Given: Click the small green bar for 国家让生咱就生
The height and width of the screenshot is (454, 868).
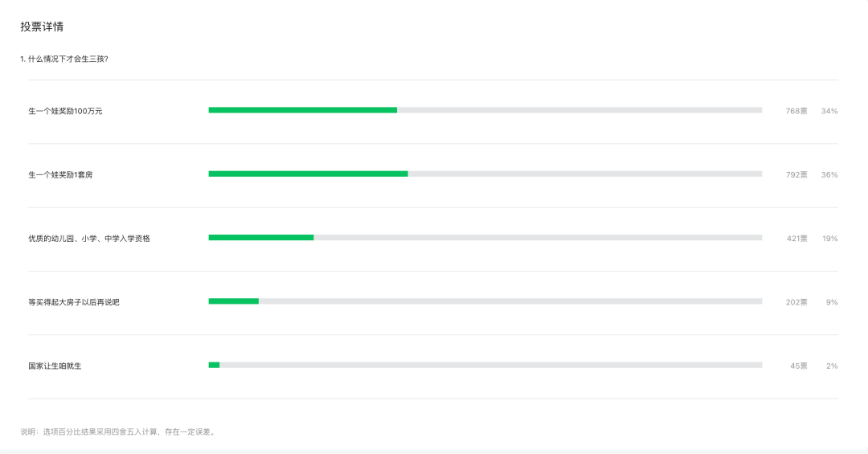Looking at the screenshot, I should coord(215,365).
